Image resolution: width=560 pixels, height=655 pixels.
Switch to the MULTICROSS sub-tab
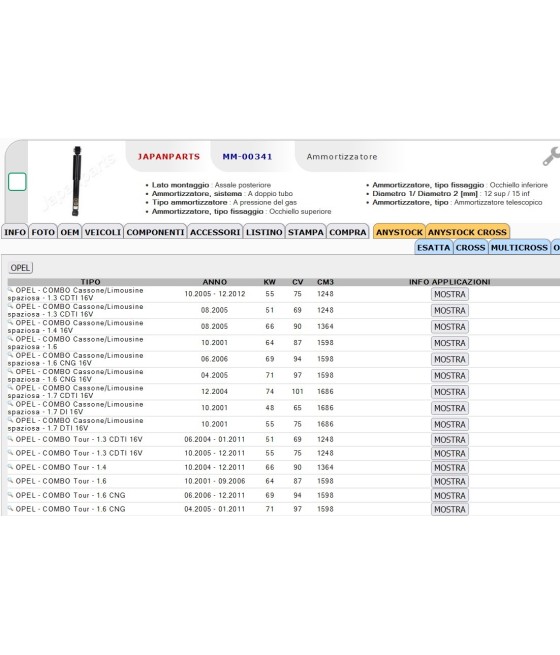click(x=519, y=247)
